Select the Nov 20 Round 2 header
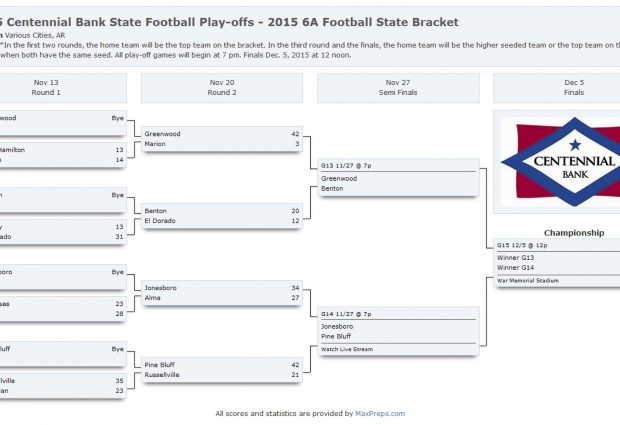620x425 pixels. pos(222,88)
